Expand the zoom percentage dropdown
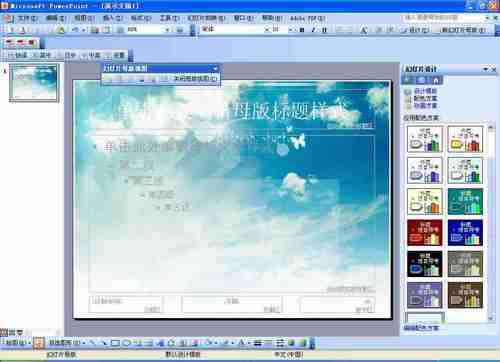The image size is (500, 362). pos(167,30)
